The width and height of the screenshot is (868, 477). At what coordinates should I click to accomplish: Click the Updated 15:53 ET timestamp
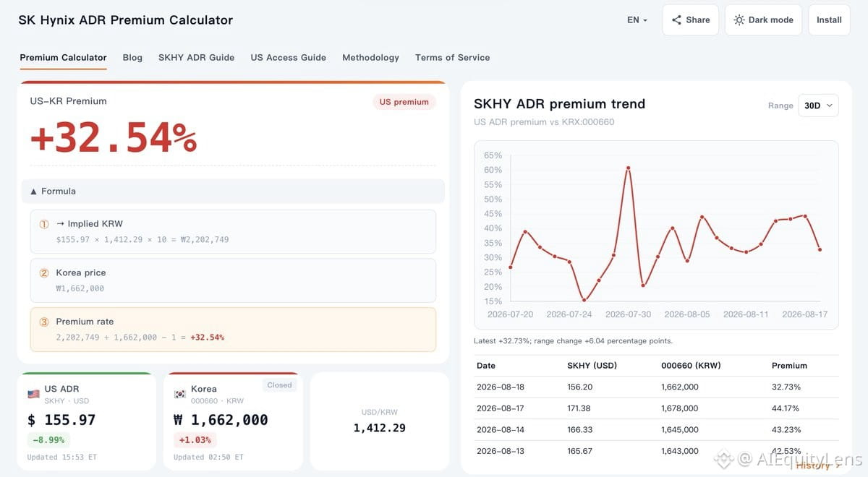click(62, 457)
